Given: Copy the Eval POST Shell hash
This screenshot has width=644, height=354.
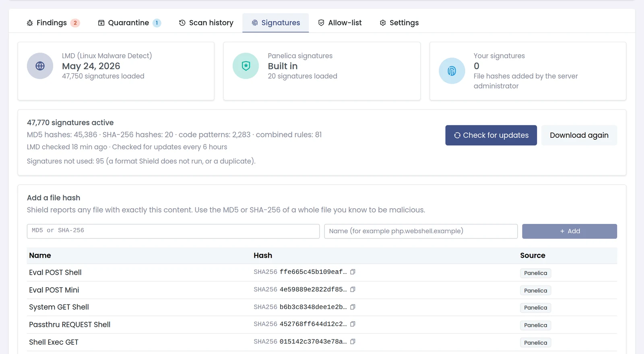Looking at the screenshot, I should click(353, 272).
